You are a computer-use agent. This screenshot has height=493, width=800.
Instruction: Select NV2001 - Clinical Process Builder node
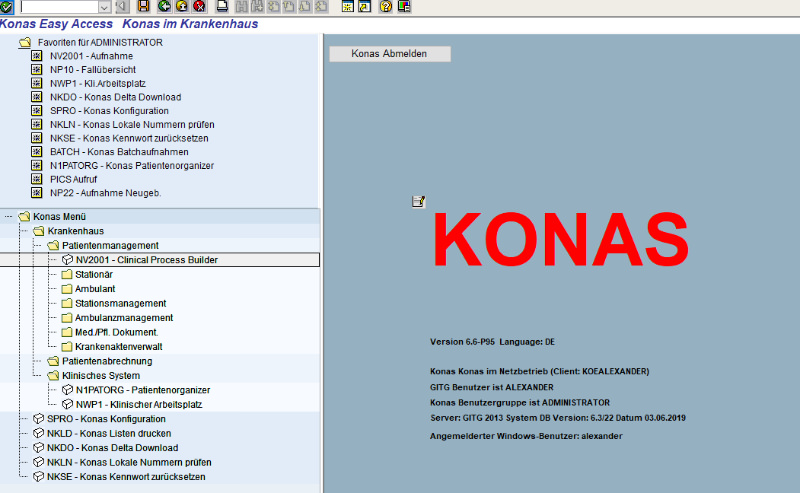click(x=147, y=260)
